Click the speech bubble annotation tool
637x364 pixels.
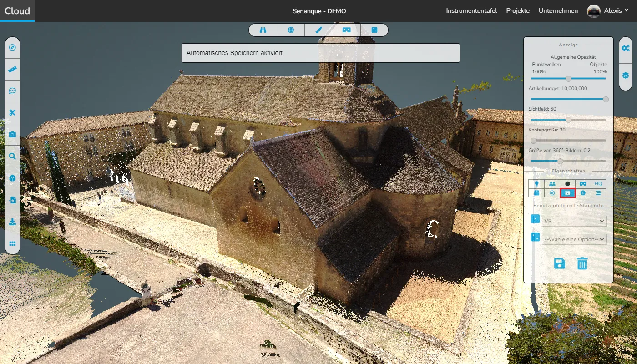click(x=12, y=91)
